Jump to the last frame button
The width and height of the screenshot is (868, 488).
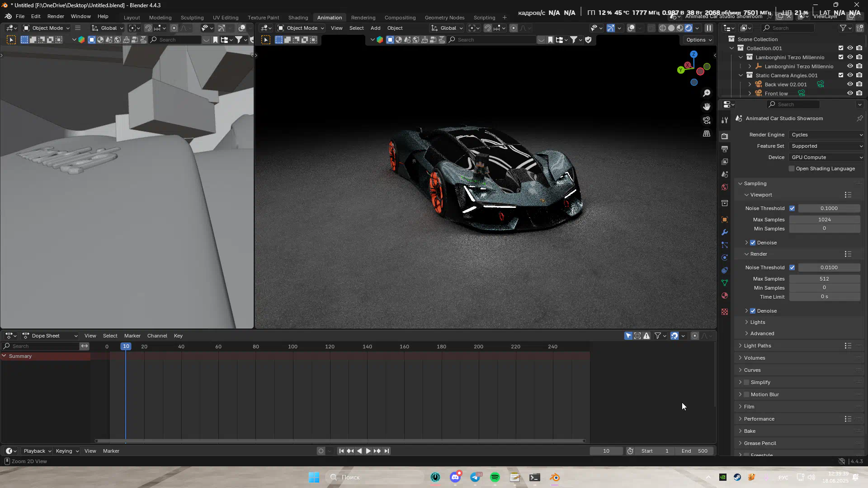click(x=387, y=451)
